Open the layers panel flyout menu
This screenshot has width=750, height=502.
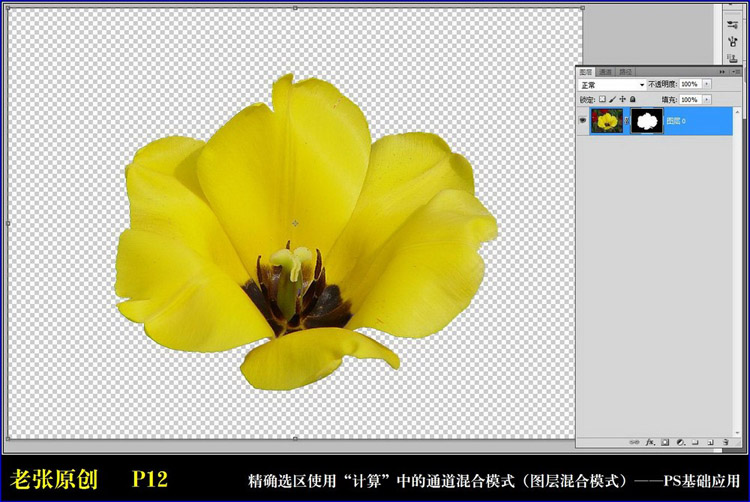[x=736, y=72]
